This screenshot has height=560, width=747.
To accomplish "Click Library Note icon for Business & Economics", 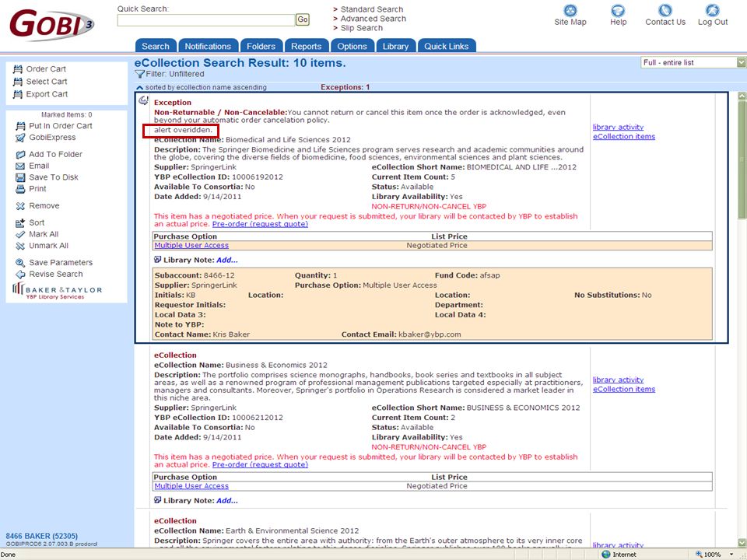I will point(158,500).
